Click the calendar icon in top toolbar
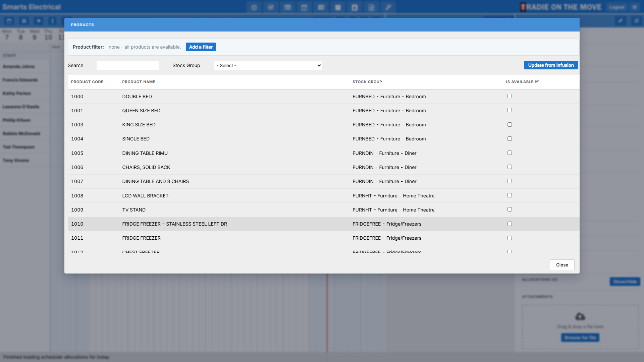Screen dimensions: 644x362 tap(304, 7)
